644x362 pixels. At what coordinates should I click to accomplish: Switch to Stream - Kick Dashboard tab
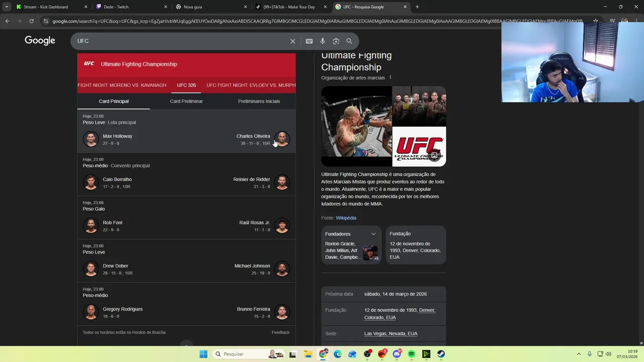pyautogui.click(x=50, y=7)
